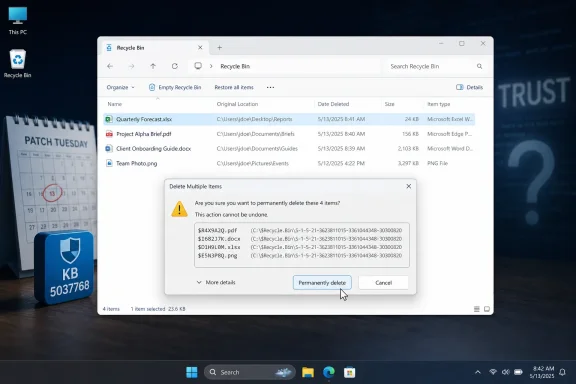Open the Windows Start menu
576x384 pixels.
(192, 372)
